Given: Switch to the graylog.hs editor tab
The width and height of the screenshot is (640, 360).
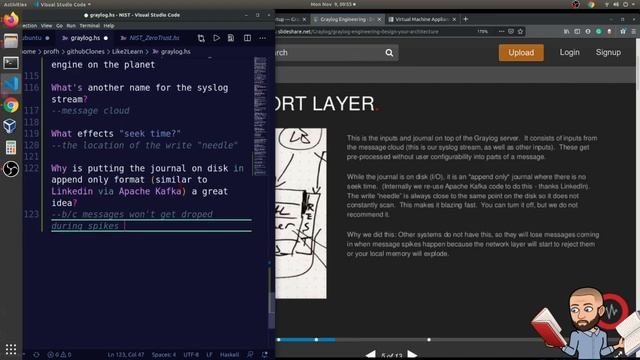Looking at the screenshot, I should [85, 38].
